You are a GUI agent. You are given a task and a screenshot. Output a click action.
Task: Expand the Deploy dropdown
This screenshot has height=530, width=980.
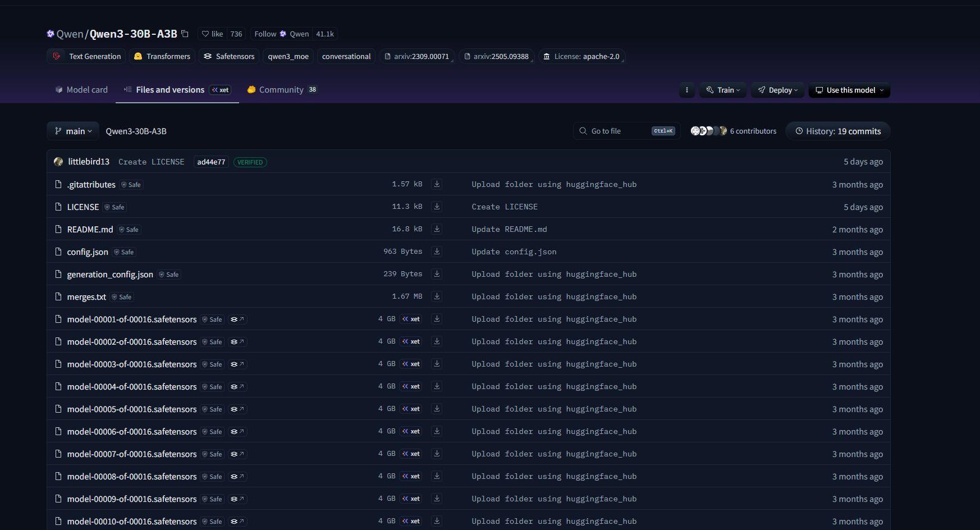(777, 90)
